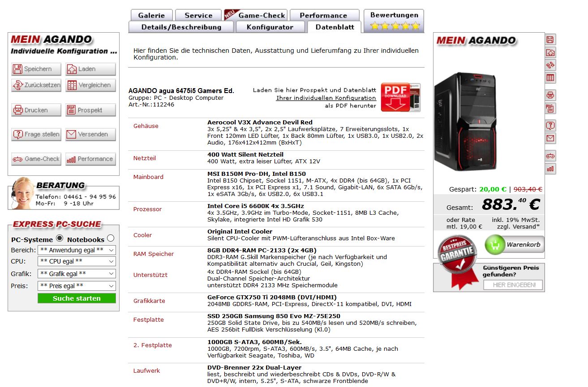Click 'GeForce GTX750 Ti 2048MB (DVI/HDMI)' text

pyautogui.click(x=272, y=298)
